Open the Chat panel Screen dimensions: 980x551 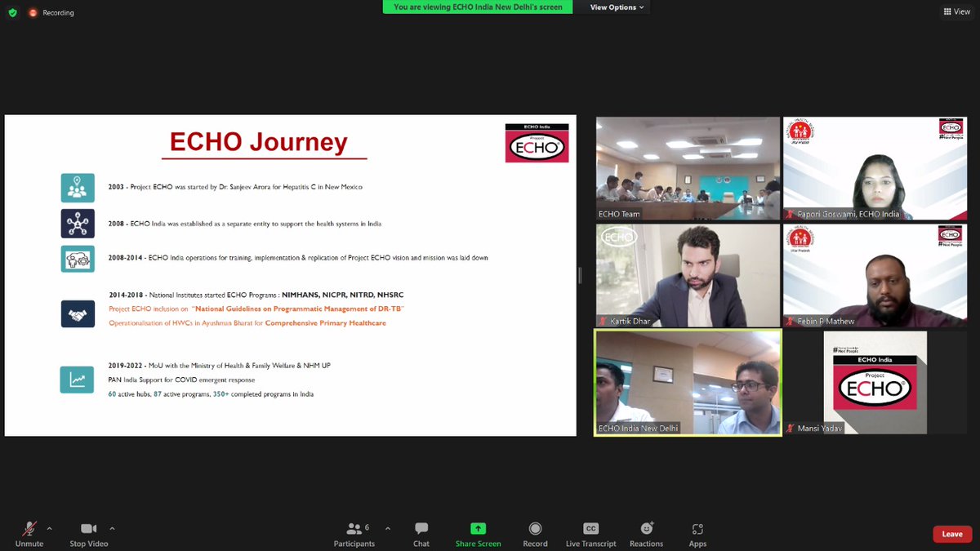421,534
